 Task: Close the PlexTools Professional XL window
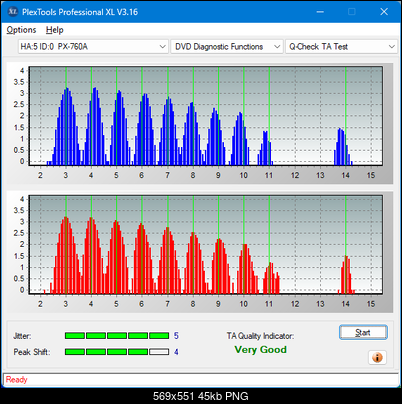click(384, 12)
